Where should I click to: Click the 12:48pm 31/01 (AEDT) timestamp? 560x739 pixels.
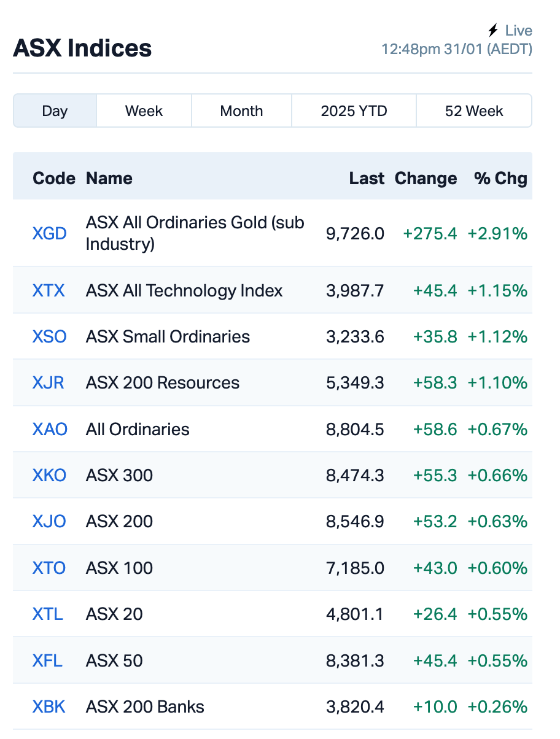(457, 49)
